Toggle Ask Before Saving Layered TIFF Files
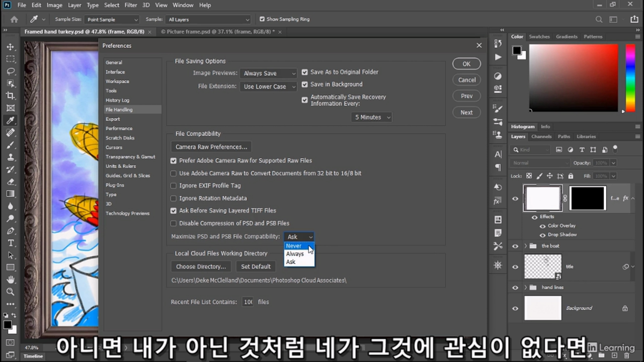The image size is (644, 362). click(174, 211)
